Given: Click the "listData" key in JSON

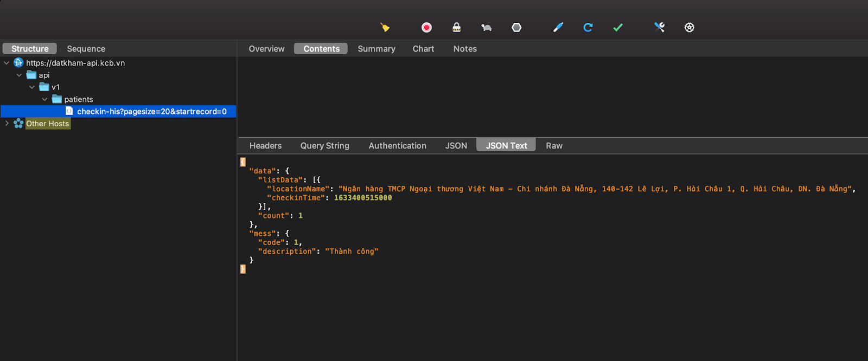Looking at the screenshot, I should 280,180.
